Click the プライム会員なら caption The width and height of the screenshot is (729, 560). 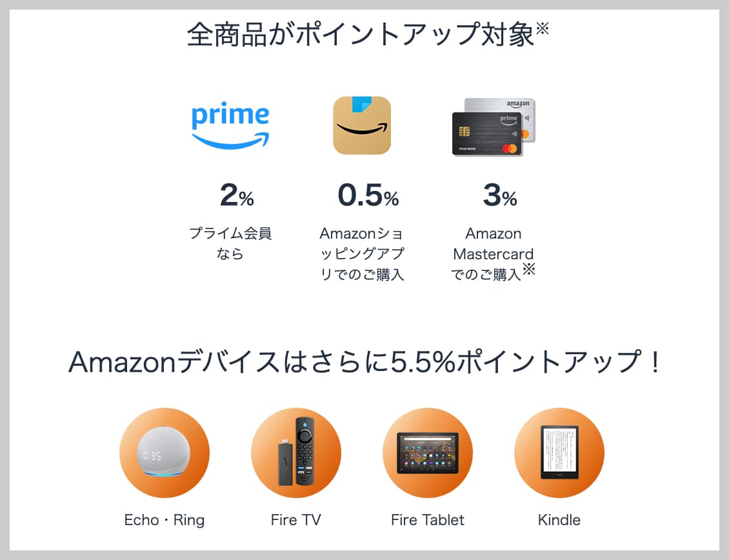point(230,243)
